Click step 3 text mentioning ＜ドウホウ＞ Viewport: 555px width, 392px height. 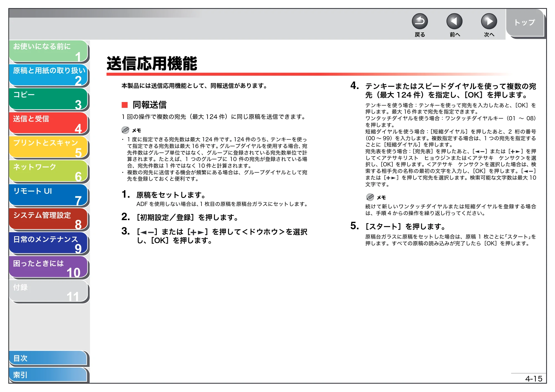[222, 236]
